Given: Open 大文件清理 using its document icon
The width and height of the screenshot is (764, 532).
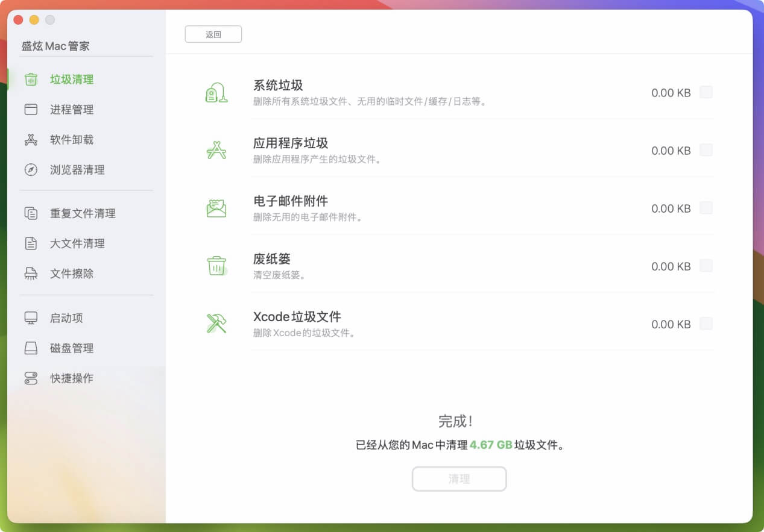Looking at the screenshot, I should pyautogui.click(x=31, y=243).
